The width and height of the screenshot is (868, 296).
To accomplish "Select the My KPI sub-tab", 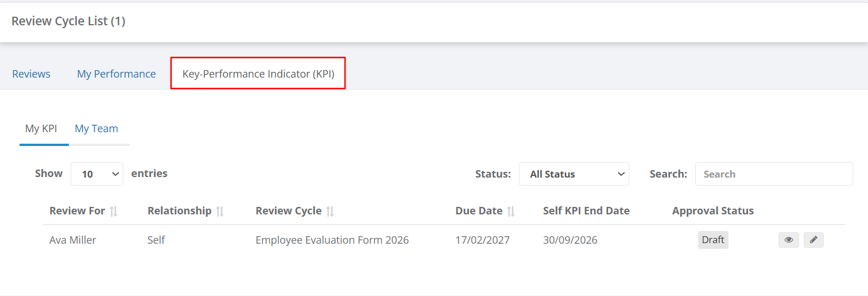I will tap(41, 128).
